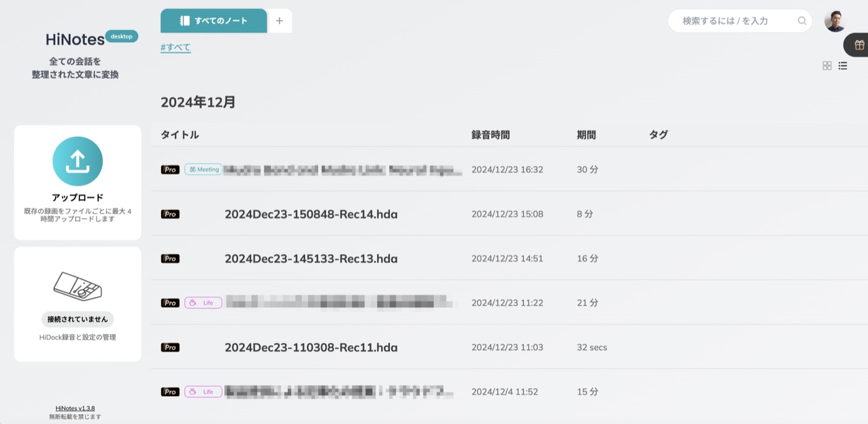Click the #すべて tag filter link

pos(175,47)
